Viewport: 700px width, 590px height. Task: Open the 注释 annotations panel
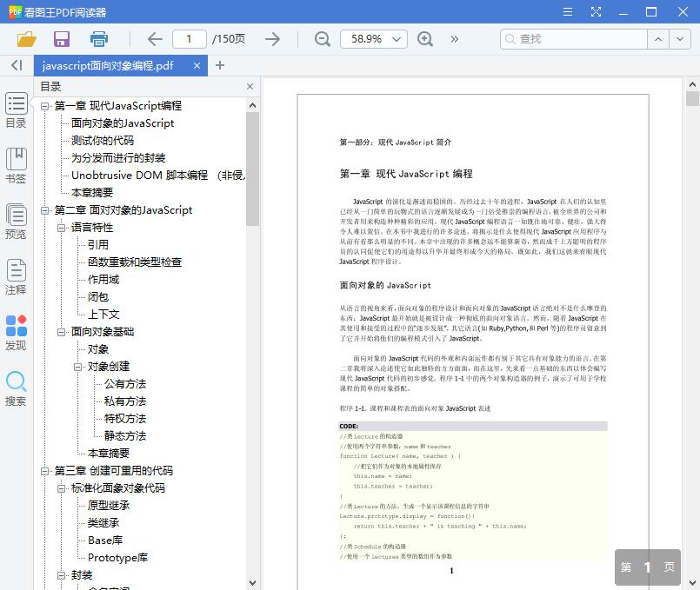[x=16, y=277]
